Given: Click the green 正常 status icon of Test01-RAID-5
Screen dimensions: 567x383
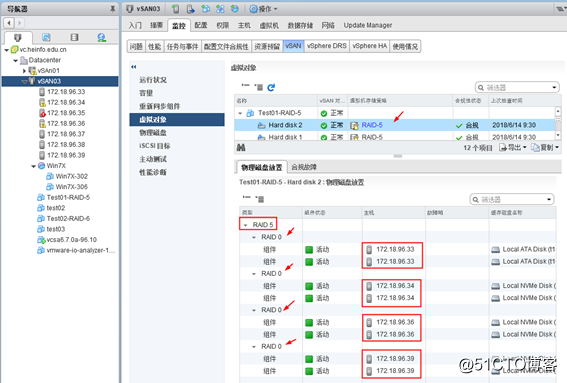Looking at the screenshot, I should point(324,114).
